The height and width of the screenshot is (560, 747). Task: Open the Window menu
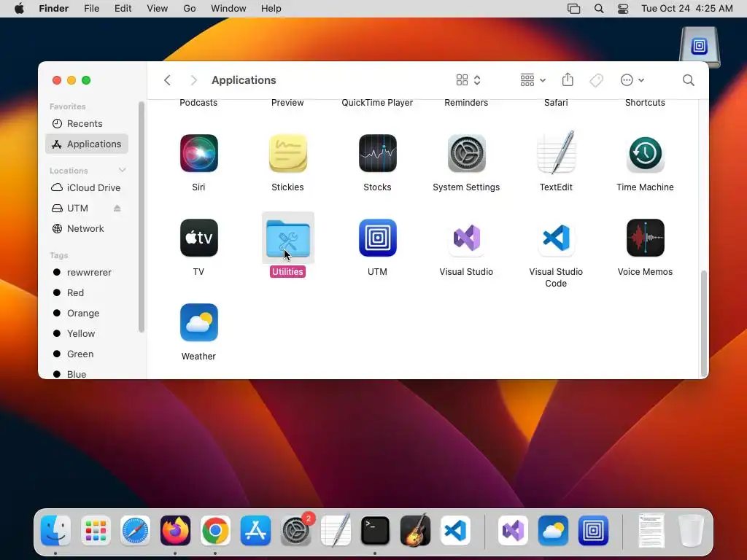click(x=228, y=9)
